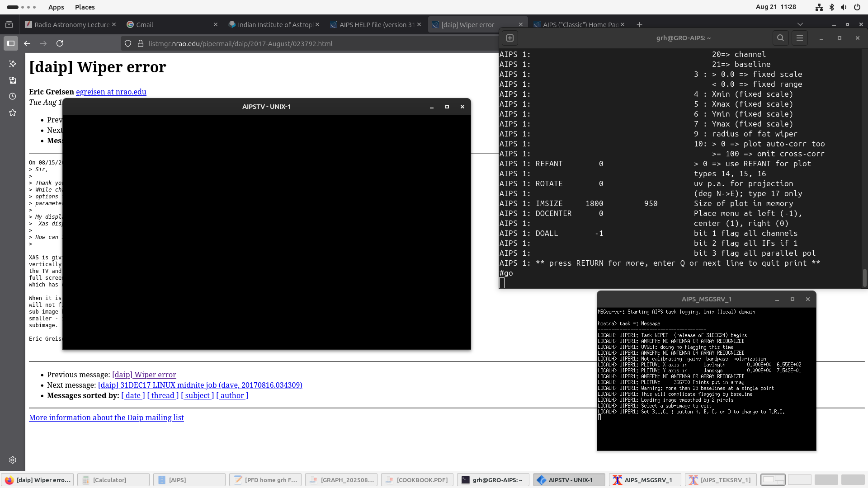Open the bookmarks star in sidebar
The height and width of the screenshot is (488, 868).
[x=13, y=113]
